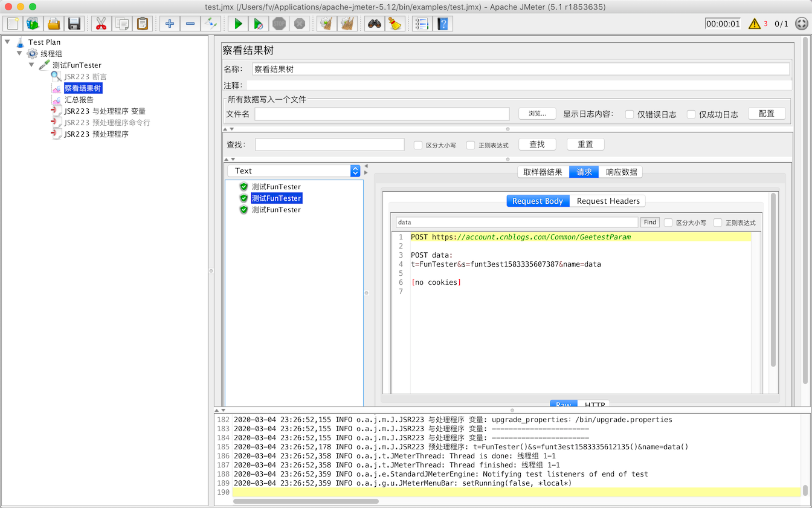Click the request panel vertical scrollbar
Image resolution: width=812 pixels, height=508 pixels.
pyautogui.click(x=773, y=280)
